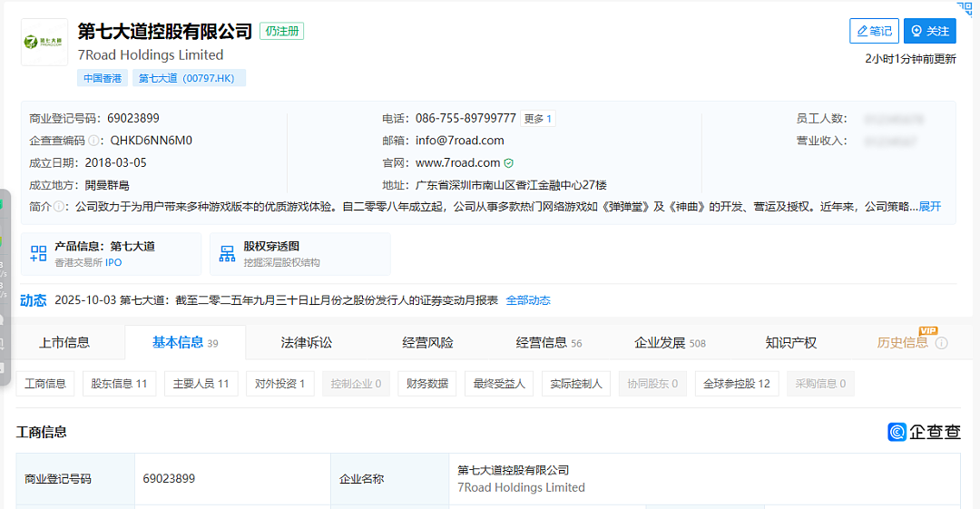Click the info icon beside 企查查编码
The image size is (980, 509).
pyautogui.click(x=93, y=141)
